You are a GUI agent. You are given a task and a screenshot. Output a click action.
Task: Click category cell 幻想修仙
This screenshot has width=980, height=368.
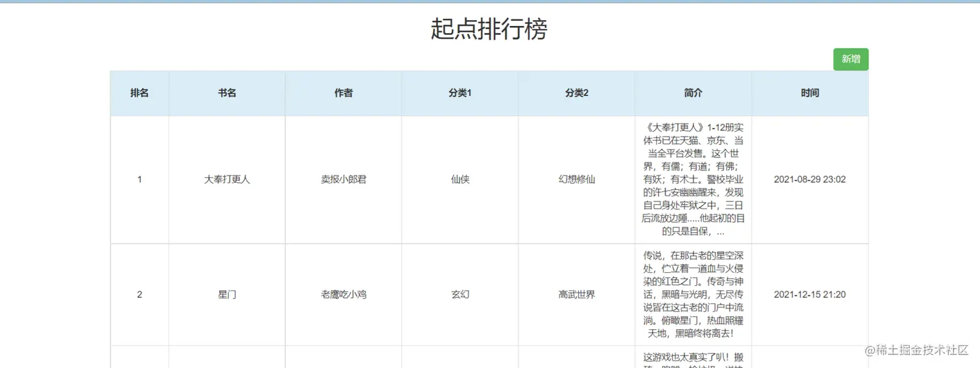pyautogui.click(x=577, y=179)
